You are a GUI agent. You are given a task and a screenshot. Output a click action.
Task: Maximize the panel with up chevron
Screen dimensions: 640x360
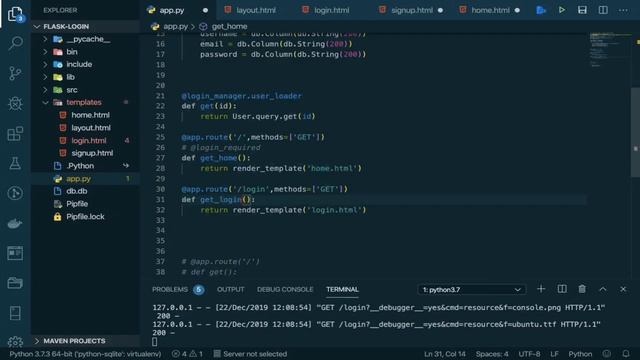(603, 289)
